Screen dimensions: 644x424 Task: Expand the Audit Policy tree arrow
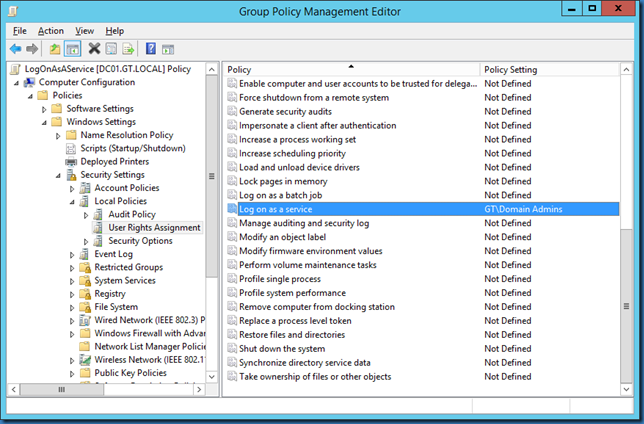85,215
